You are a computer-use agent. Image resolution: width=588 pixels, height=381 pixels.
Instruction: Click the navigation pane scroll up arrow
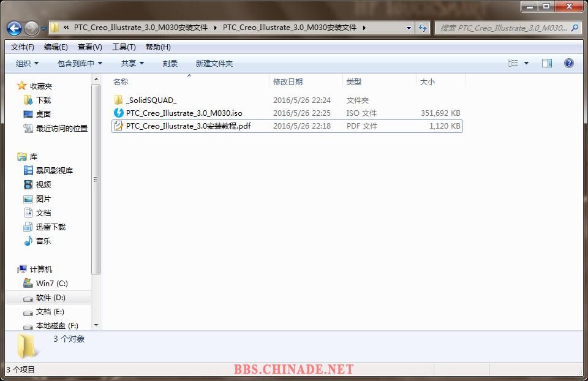tap(96, 79)
